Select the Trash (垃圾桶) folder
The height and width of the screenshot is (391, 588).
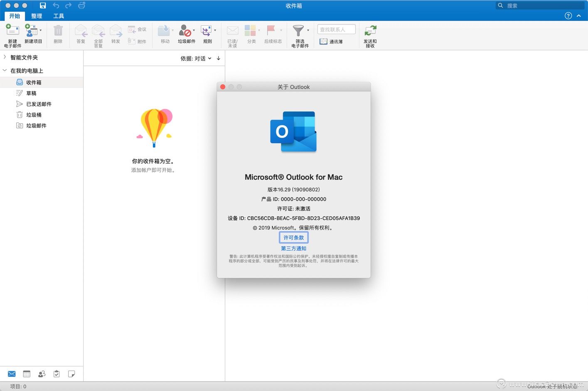coord(42,115)
